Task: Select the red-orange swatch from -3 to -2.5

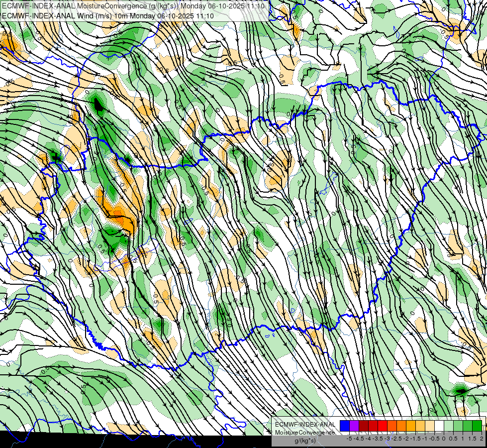Action: pyautogui.click(x=392, y=426)
